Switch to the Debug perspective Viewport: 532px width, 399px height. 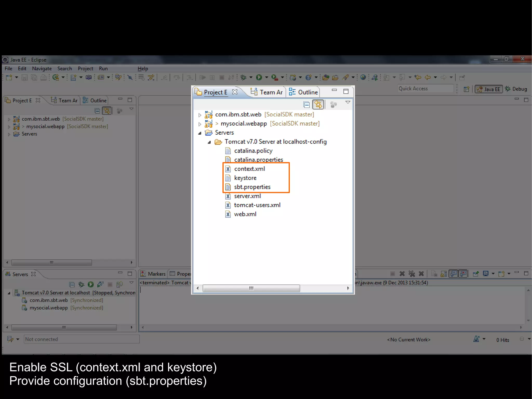pos(516,89)
